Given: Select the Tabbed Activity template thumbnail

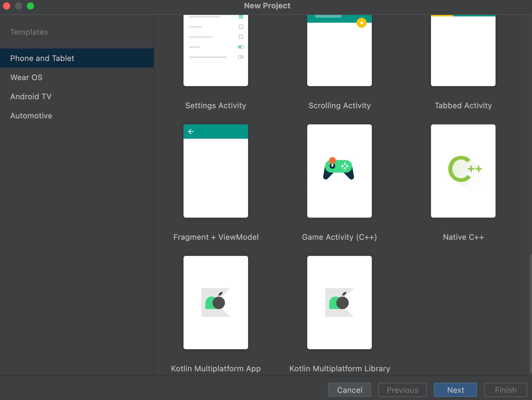Looking at the screenshot, I should tap(463, 50).
